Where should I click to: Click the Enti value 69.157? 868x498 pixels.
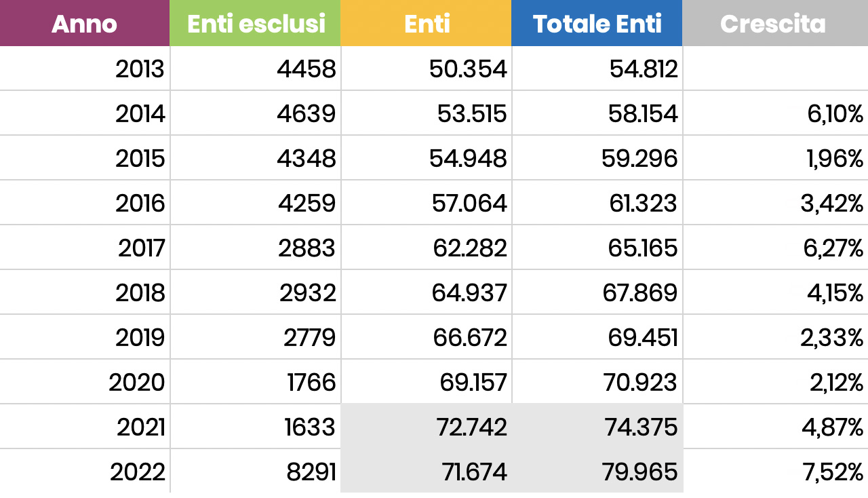tap(473, 383)
